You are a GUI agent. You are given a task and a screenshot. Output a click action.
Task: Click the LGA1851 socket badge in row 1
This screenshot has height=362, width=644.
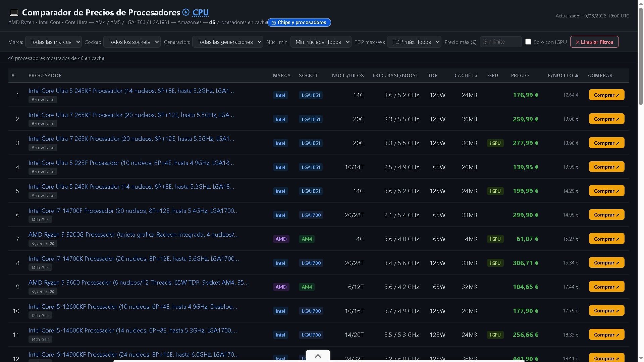pos(311,95)
